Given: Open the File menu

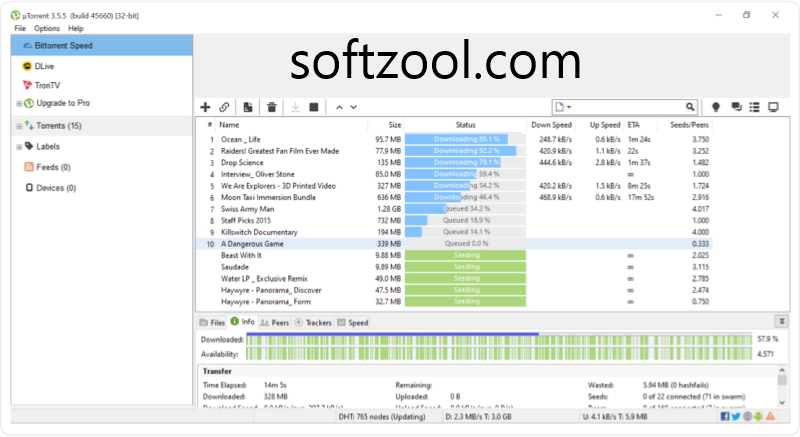Looking at the screenshot, I should click(20, 28).
